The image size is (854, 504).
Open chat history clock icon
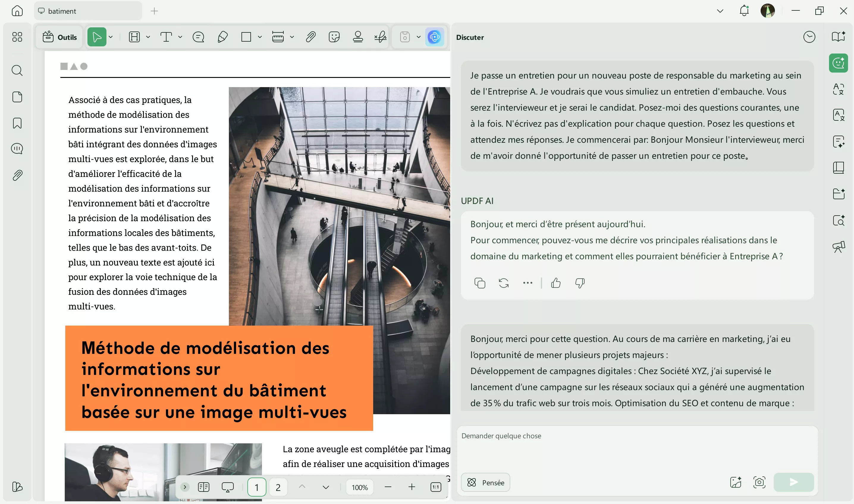coord(809,37)
